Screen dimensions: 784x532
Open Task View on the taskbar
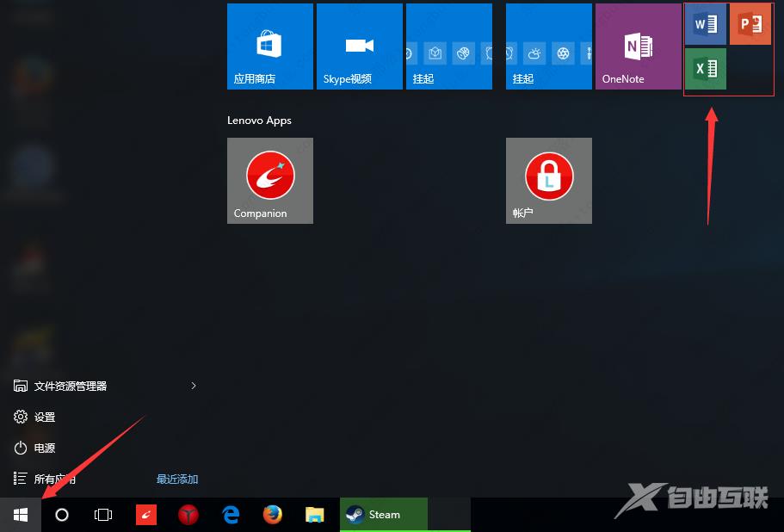(x=103, y=515)
